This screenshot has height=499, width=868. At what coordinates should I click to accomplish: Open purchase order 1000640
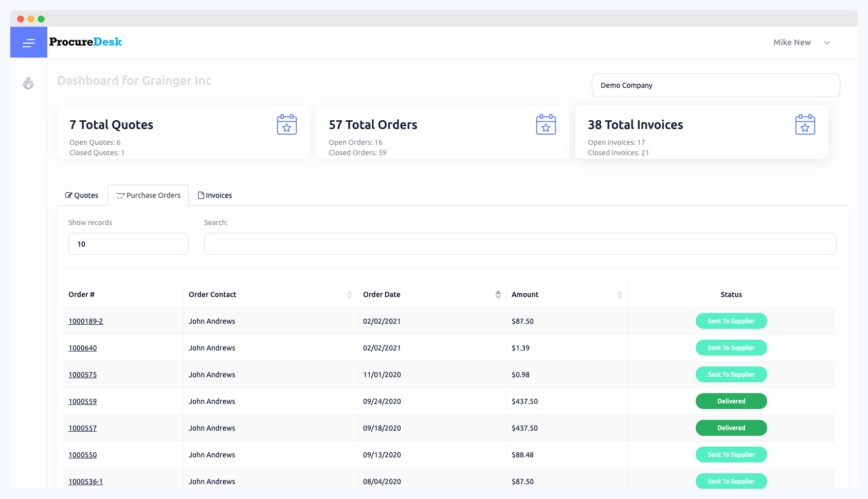click(x=82, y=348)
